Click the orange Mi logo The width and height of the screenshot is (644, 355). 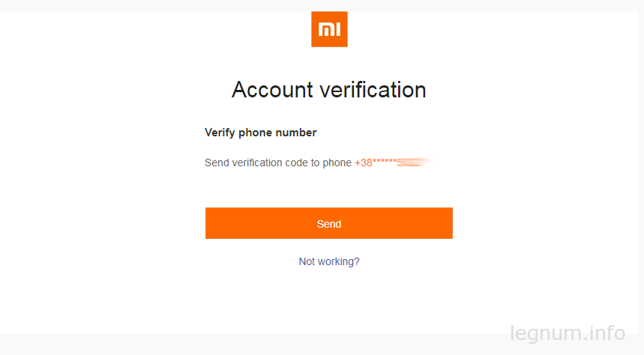[x=329, y=29]
